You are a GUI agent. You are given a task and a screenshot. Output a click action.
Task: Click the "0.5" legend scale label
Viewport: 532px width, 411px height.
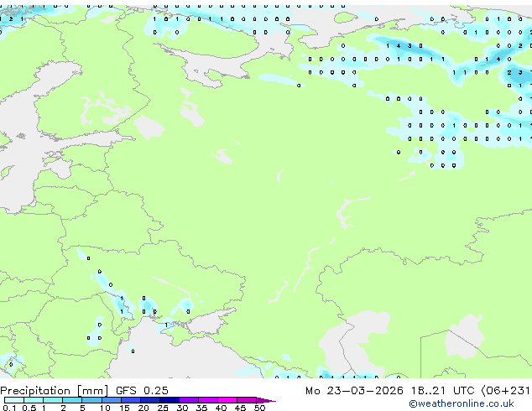point(29,408)
